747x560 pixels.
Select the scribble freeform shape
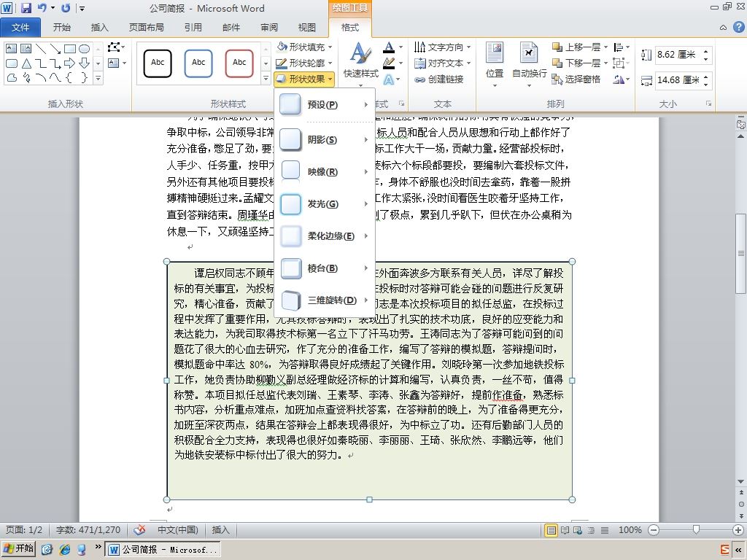coord(26,77)
